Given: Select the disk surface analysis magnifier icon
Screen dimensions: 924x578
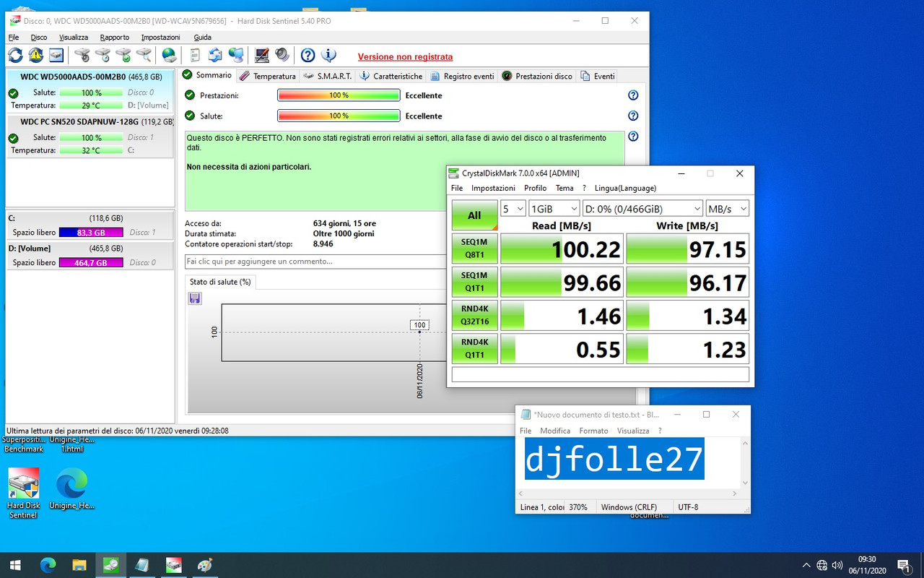Looking at the screenshot, I should [x=144, y=55].
